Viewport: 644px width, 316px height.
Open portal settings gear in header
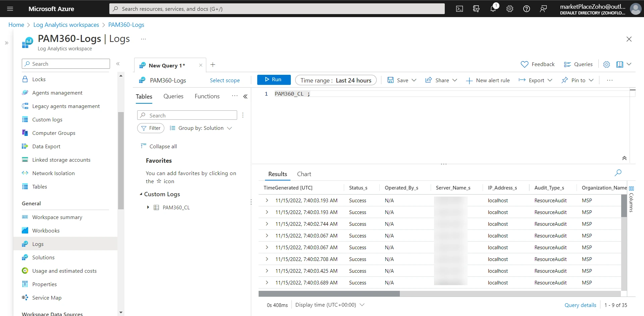[x=510, y=9]
